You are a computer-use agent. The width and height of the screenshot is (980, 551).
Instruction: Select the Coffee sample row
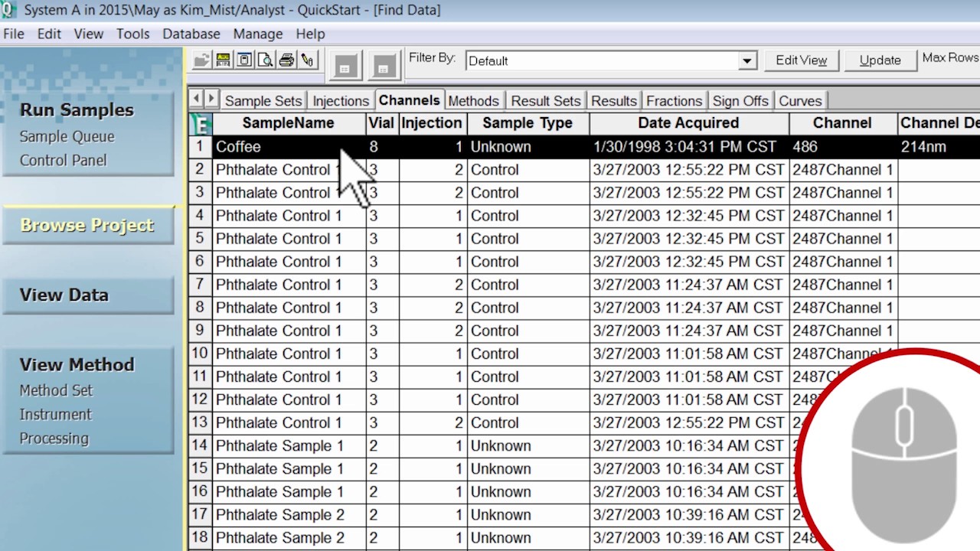tap(584, 147)
